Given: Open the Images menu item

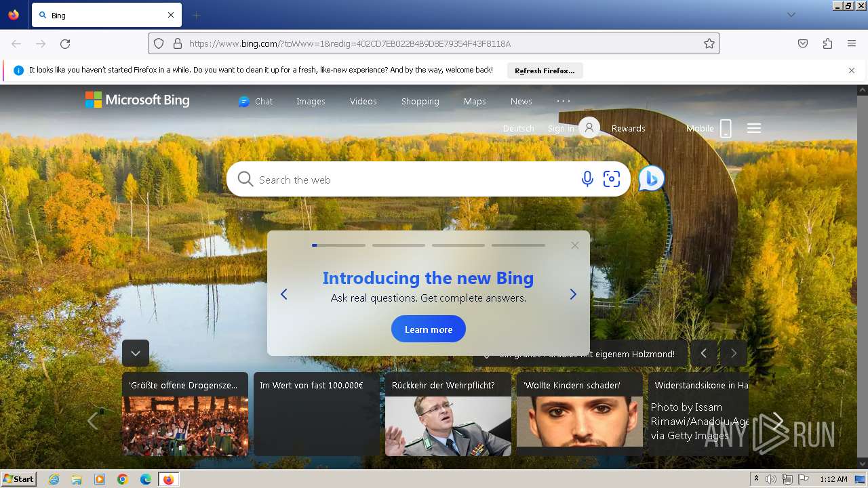Looking at the screenshot, I should pyautogui.click(x=311, y=101).
